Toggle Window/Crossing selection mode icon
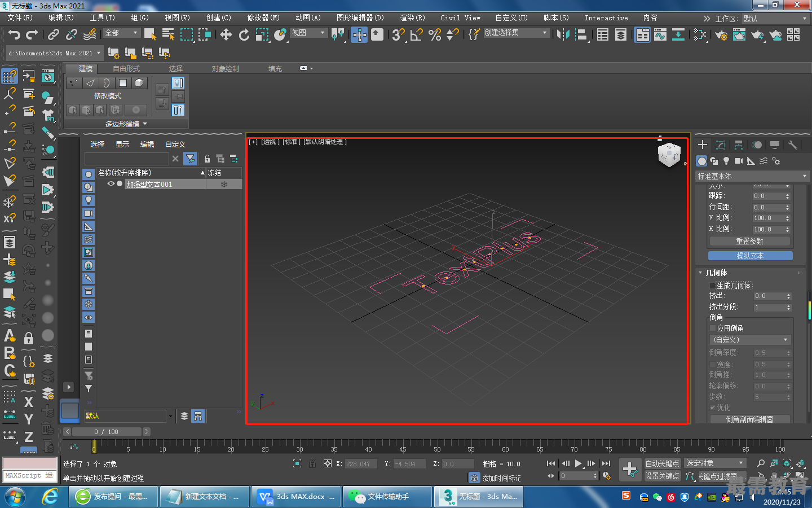Screen dimensions: 812x508 (204, 34)
